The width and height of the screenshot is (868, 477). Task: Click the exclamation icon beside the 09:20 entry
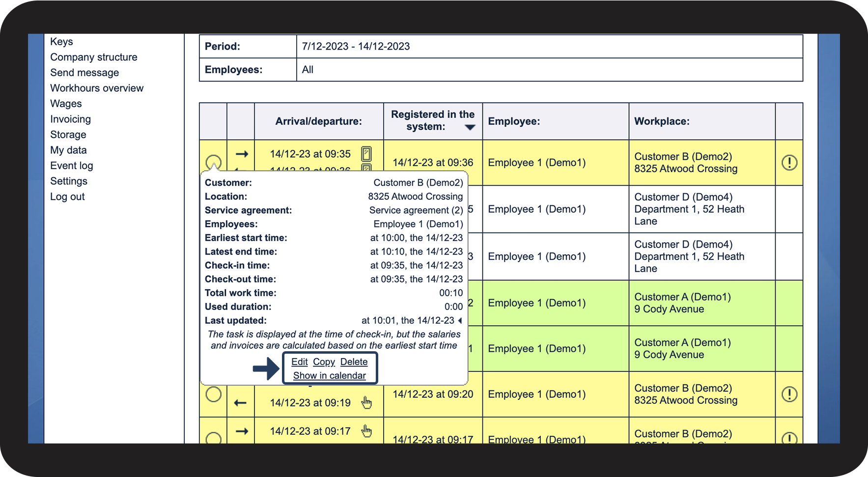pyautogui.click(x=789, y=394)
